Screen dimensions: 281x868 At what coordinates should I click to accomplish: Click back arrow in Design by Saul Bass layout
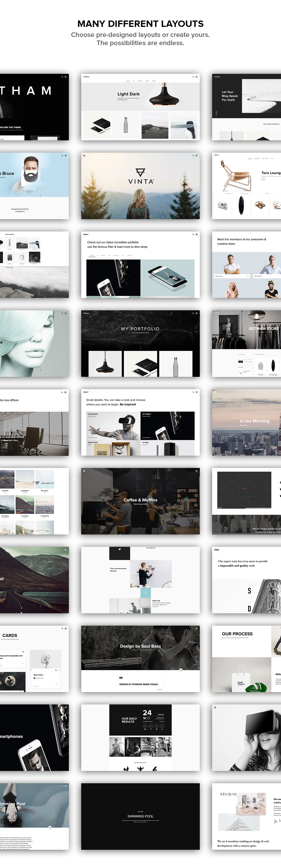(x=84, y=628)
